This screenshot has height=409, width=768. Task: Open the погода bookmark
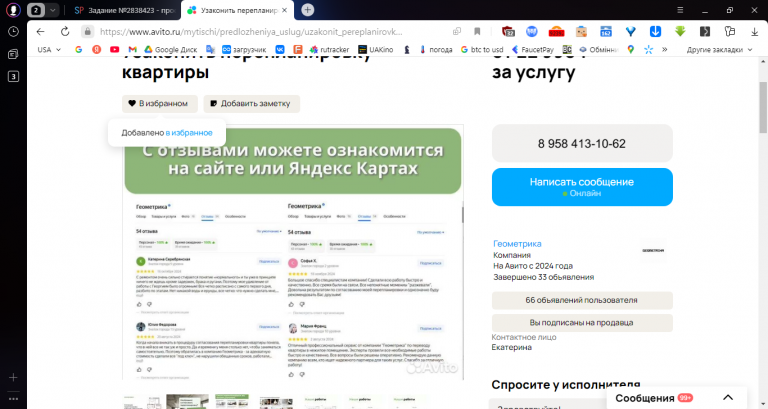(x=436, y=49)
